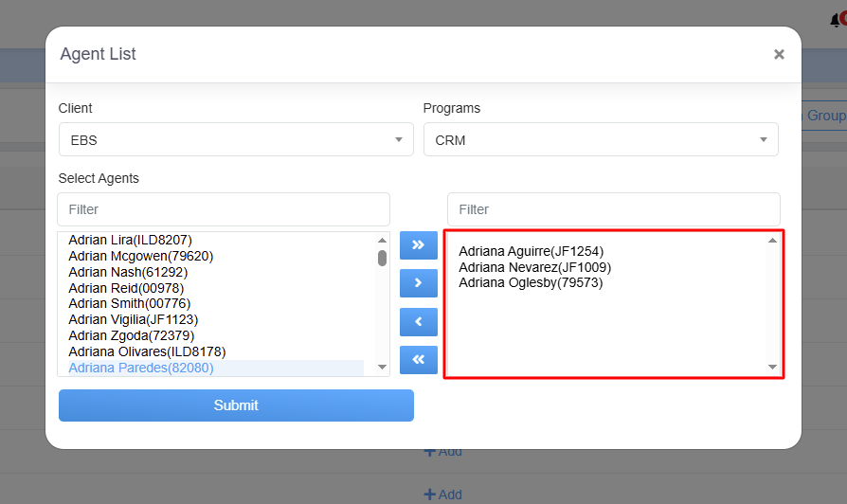Screen dimensions: 847x504
Task: Focus the right selected agents Filter field
Action: (x=613, y=209)
